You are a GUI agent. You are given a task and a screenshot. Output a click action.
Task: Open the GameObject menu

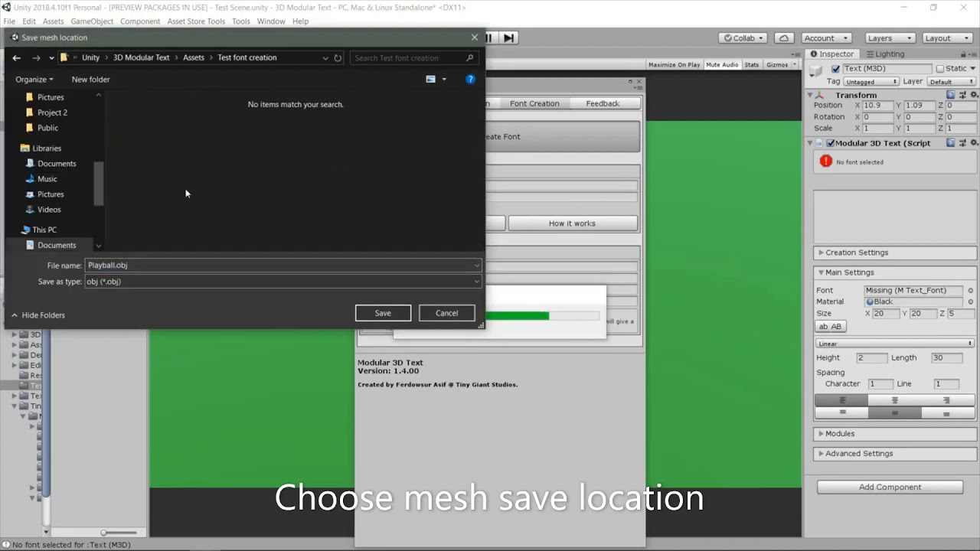(92, 21)
